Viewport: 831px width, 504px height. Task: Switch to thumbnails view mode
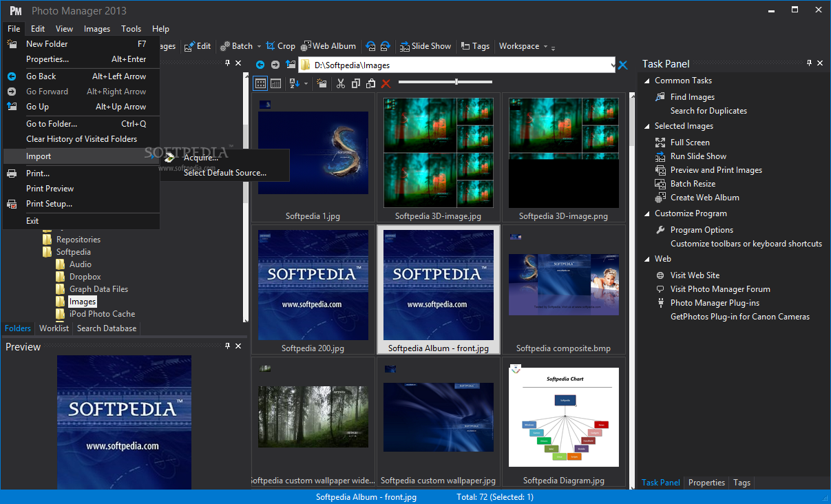pos(260,83)
